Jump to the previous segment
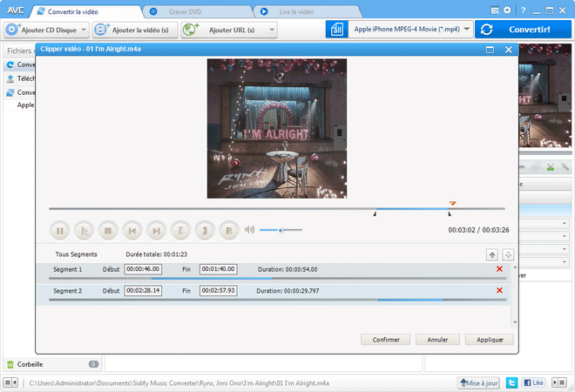The width and height of the screenshot is (575, 392). [132, 231]
